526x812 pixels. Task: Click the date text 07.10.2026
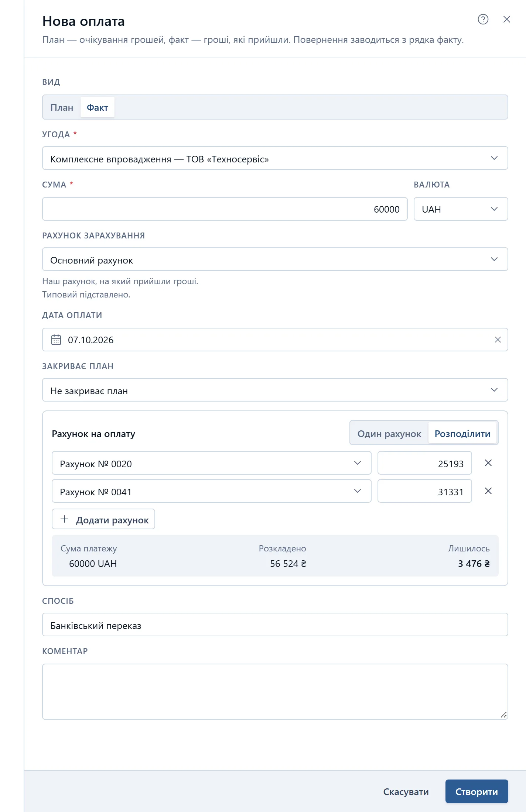click(91, 340)
